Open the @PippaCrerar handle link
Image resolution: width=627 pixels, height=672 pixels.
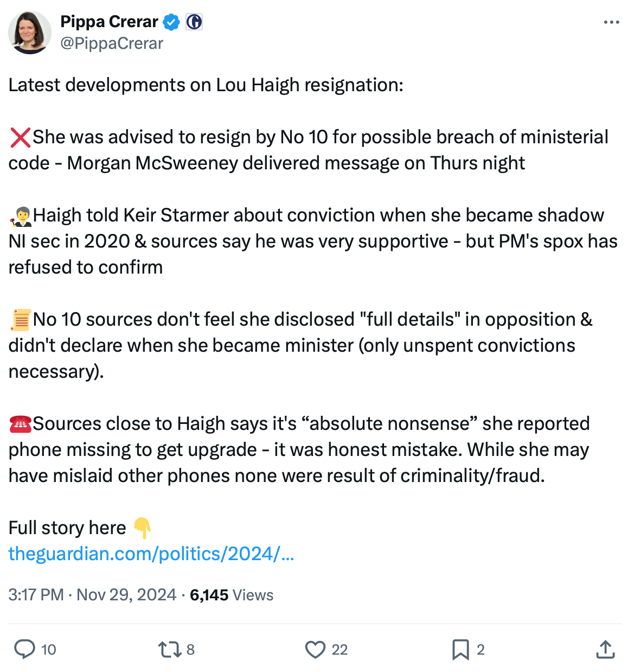coord(112,43)
